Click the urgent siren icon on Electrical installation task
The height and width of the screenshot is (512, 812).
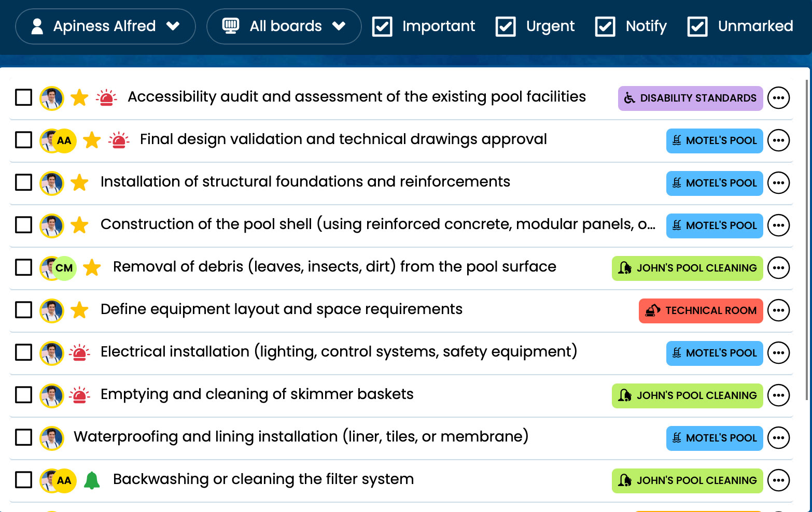[x=79, y=352]
